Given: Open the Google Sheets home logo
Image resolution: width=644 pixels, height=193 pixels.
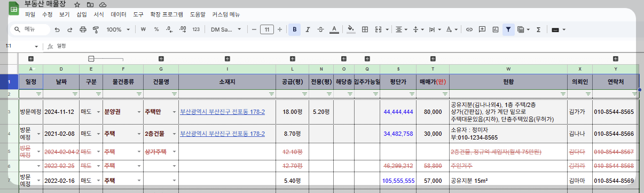Looking at the screenshot, I should (x=13, y=9).
